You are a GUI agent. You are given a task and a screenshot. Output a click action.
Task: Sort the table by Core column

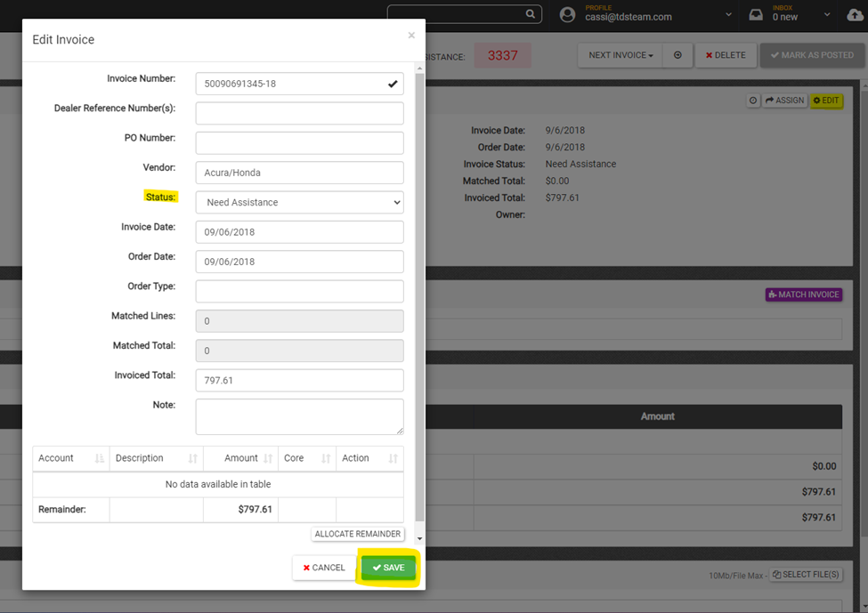(307, 458)
